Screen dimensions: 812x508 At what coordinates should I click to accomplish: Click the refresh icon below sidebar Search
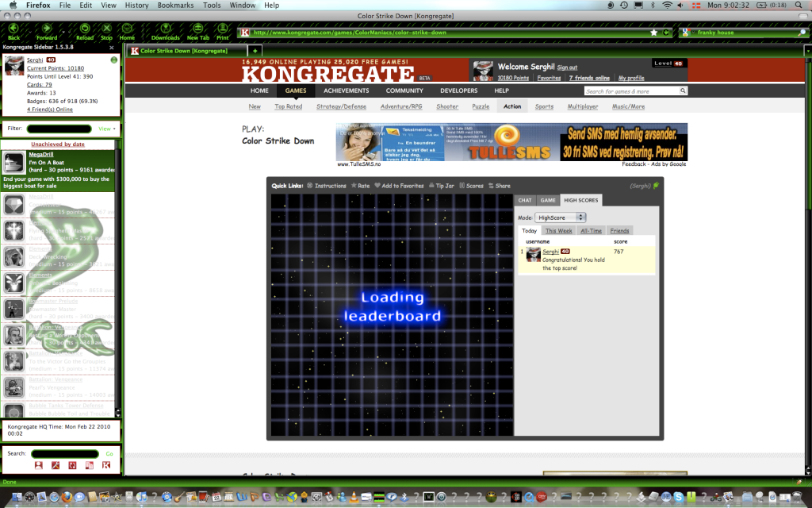72,465
